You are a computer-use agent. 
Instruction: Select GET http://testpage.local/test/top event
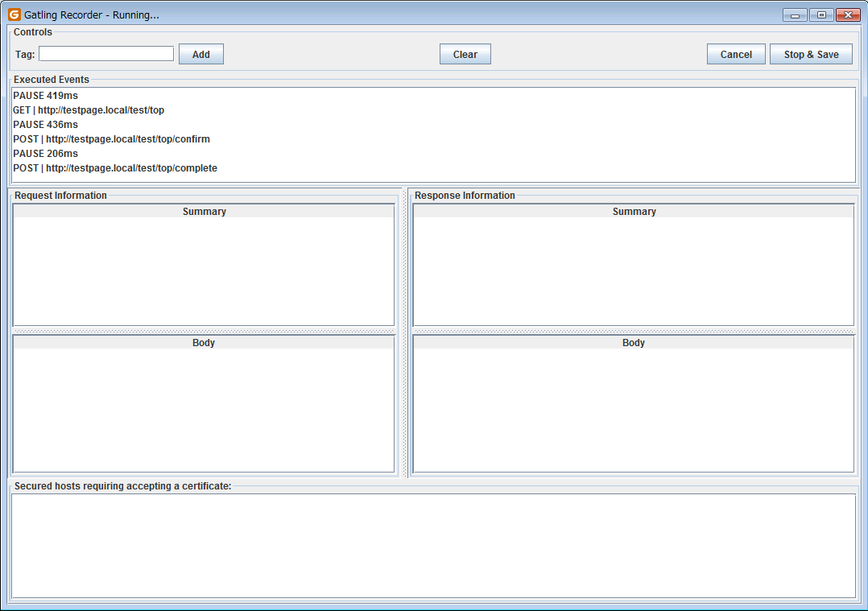[x=434, y=110]
